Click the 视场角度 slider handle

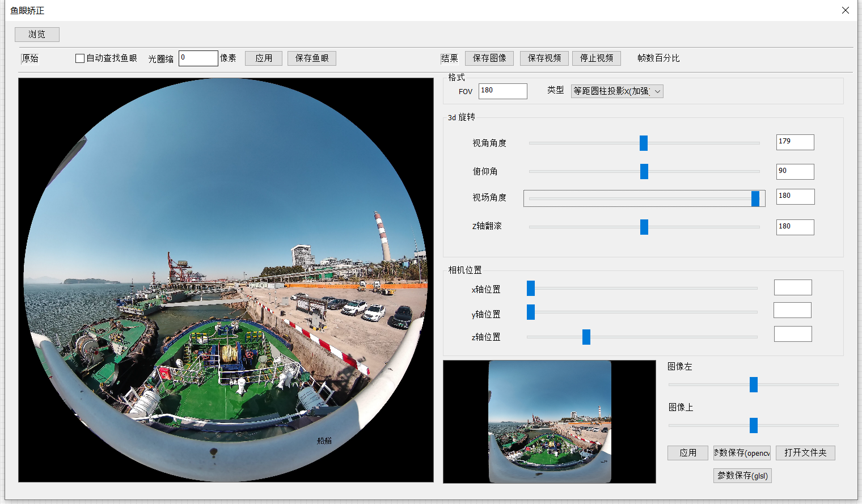click(755, 198)
